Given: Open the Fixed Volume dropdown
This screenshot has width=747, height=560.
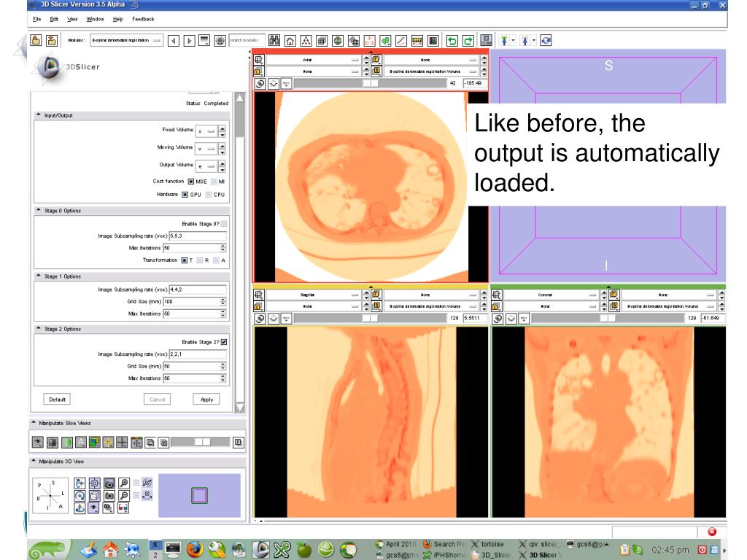Looking at the screenshot, I should [x=206, y=131].
